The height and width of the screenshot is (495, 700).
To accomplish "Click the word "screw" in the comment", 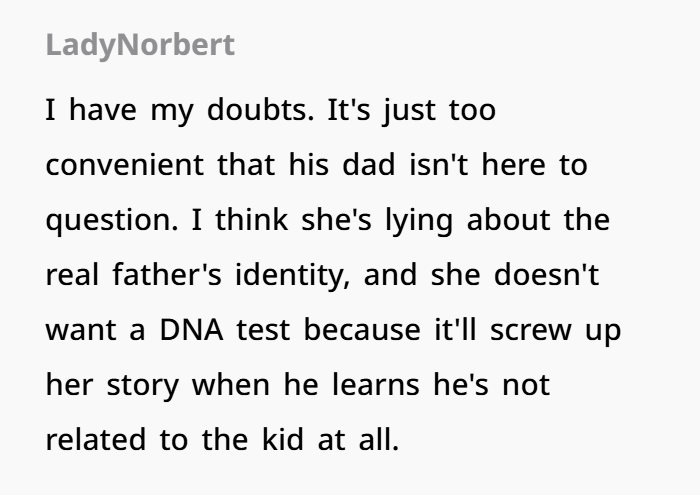I will (x=531, y=330).
